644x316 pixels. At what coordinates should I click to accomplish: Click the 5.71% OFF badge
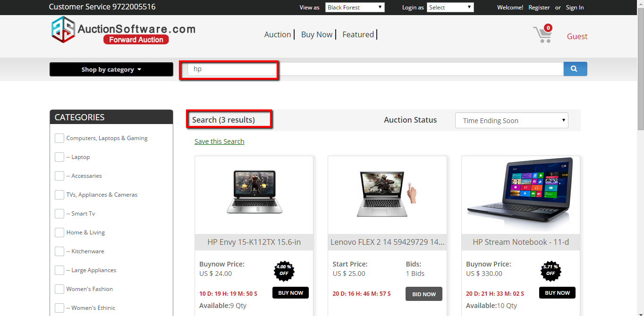(551, 270)
